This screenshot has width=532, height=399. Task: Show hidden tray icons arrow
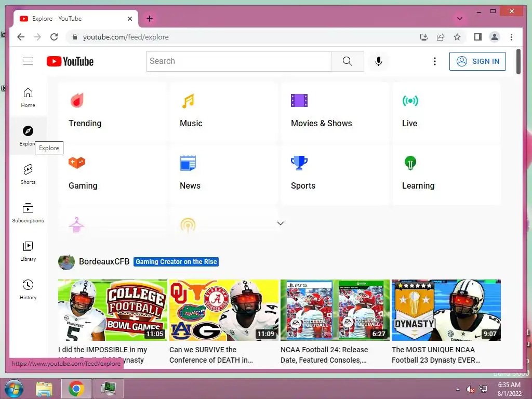pyautogui.click(x=458, y=389)
